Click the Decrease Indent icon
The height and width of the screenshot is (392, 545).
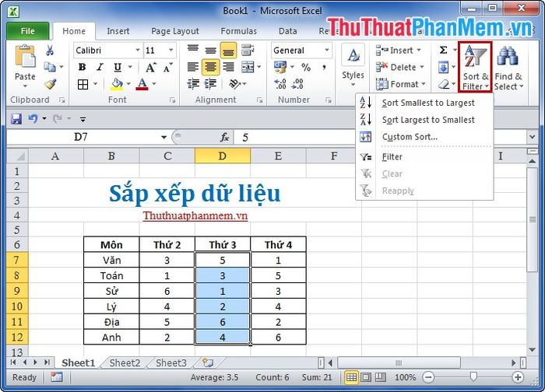pos(193,84)
